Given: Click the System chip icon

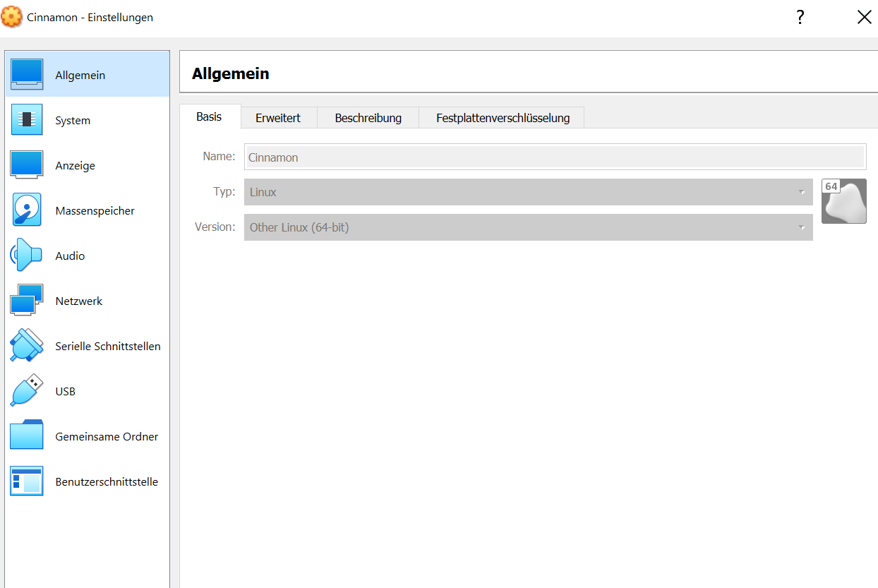Looking at the screenshot, I should coord(27,120).
